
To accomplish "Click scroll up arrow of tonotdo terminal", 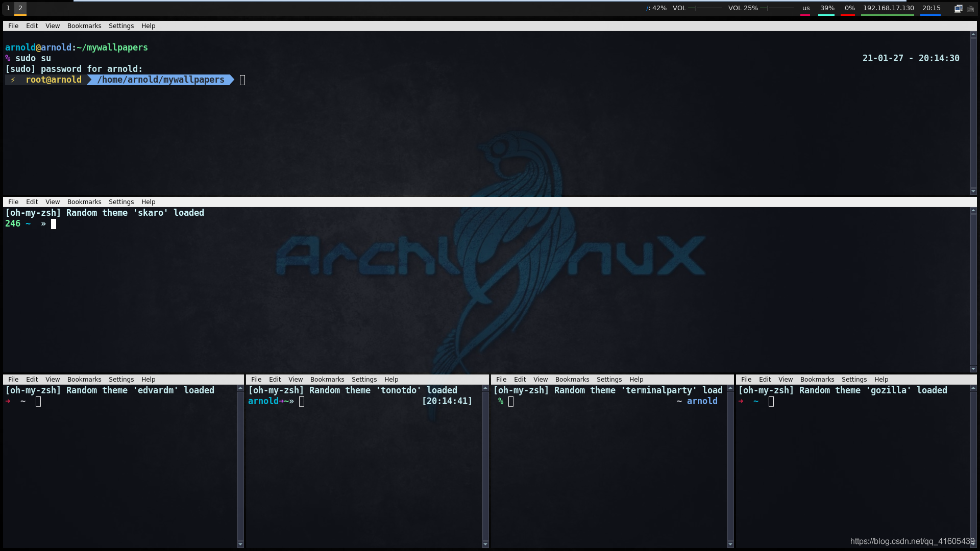I will coord(485,389).
